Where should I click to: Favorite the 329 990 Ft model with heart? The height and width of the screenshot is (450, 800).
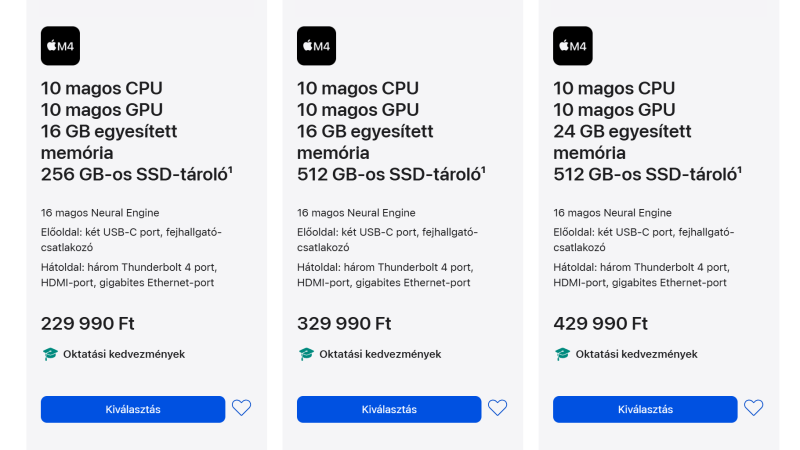pos(497,408)
